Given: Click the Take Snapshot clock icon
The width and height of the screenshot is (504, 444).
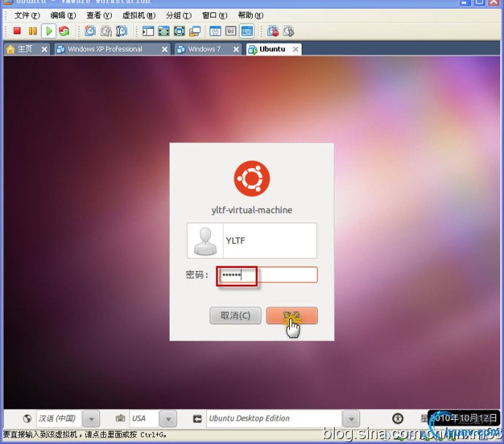Looking at the screenshot, I should coord(91,31).
